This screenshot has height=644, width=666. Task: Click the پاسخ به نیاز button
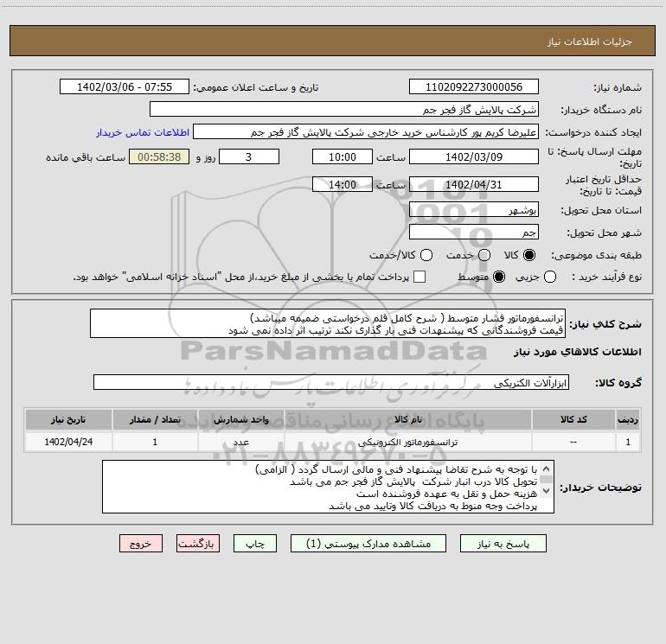pos(503,544)
